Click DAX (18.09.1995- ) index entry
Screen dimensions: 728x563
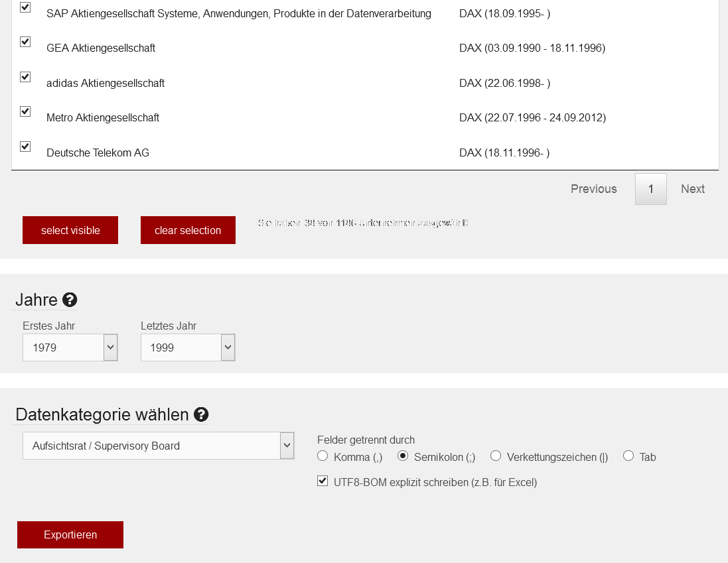pyautogui.click(x=504, y=13)
